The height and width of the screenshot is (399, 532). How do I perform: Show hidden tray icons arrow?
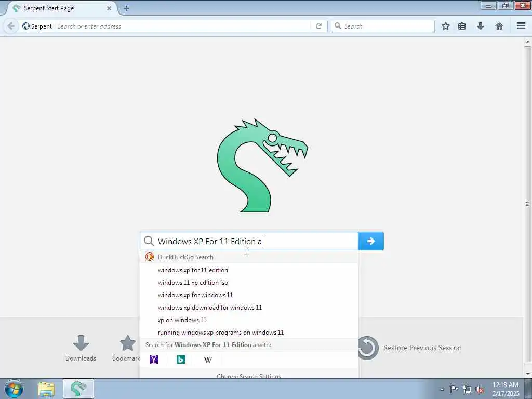point(442,390)
